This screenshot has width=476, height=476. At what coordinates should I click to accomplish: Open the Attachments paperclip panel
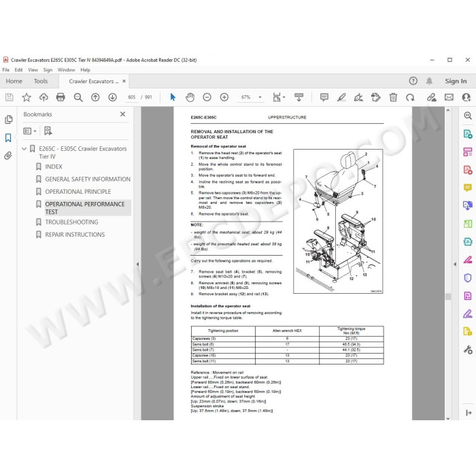(x=8, y=156)
